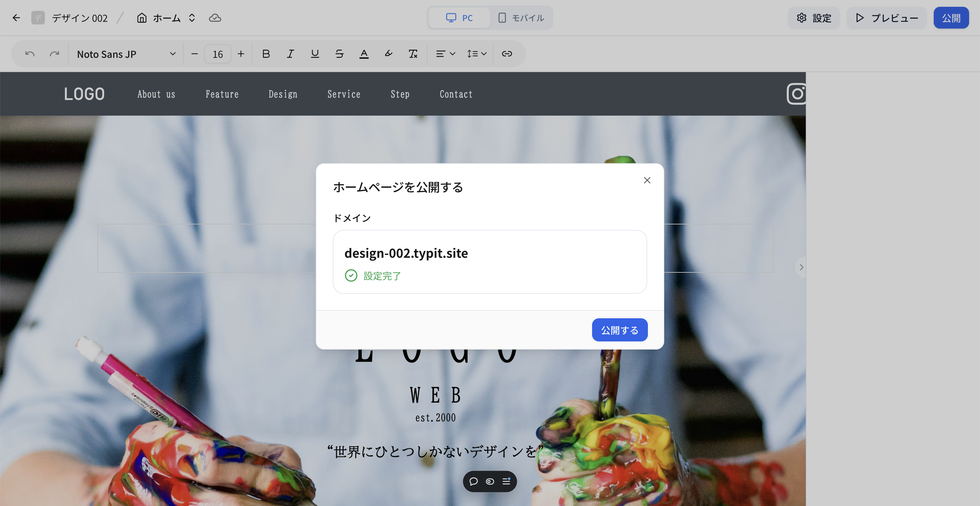Select the PC view tab
980x506 pixels.
(x=459, y=18)
